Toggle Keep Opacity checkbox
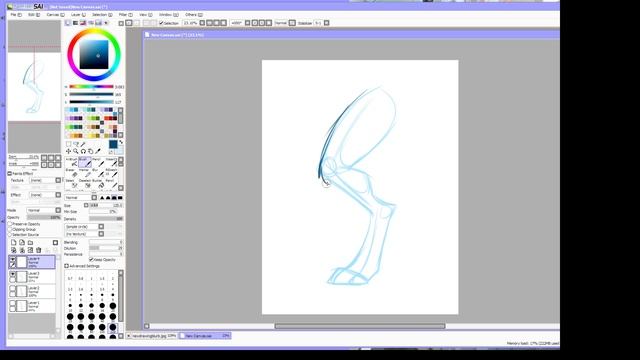640x360 pixels. [91, 260]
